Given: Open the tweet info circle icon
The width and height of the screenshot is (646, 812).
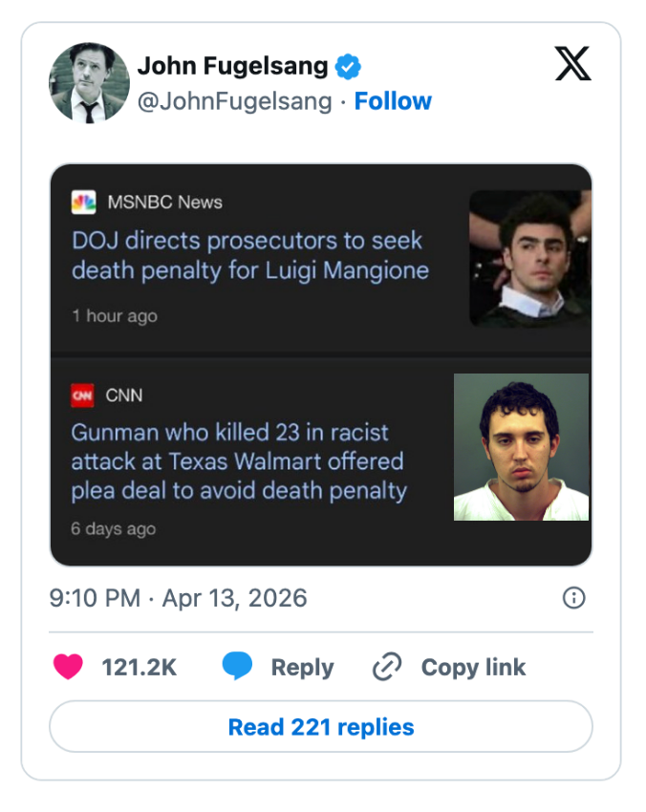Looking at the screenshot, I should click(x=573, y=598).
